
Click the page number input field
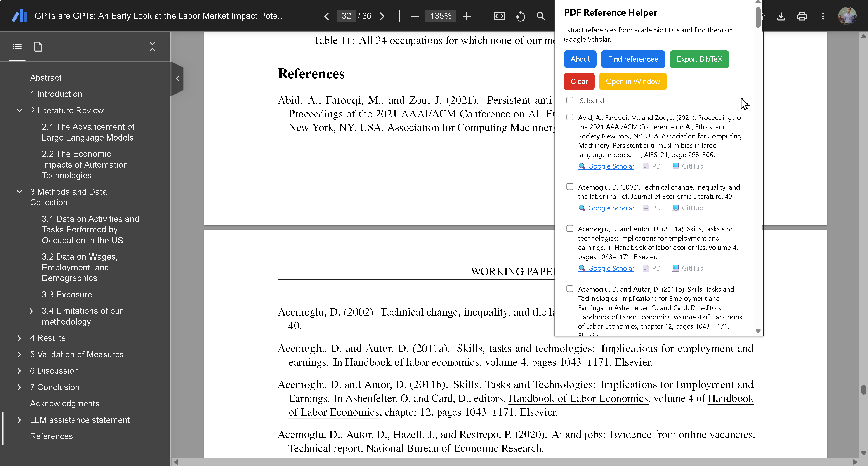(x=346, y=16)
